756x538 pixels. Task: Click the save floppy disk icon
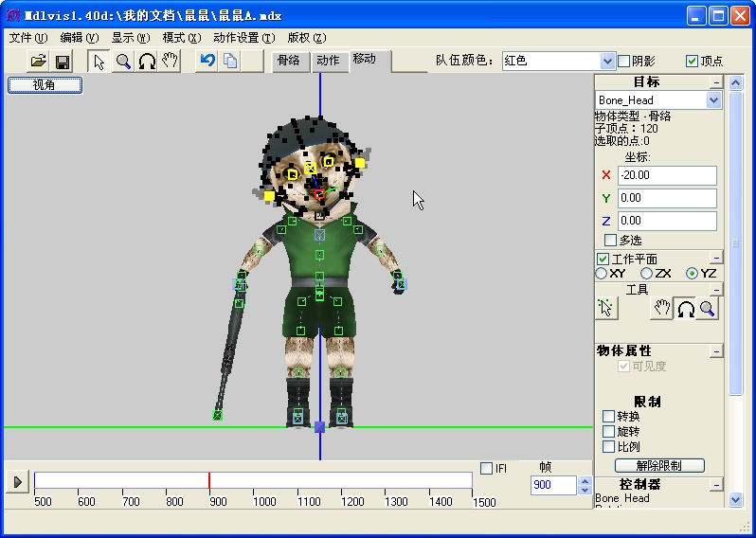pyautogui.click(x=63, y=62)
